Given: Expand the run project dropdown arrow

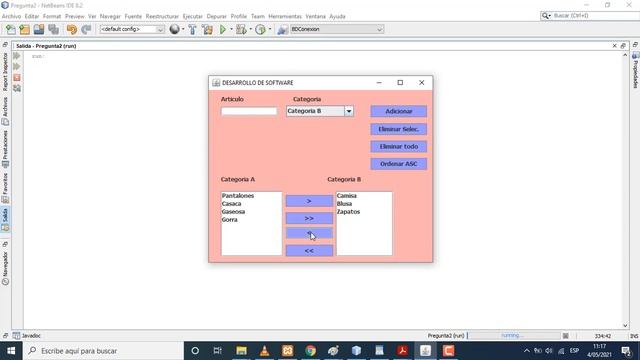Looking at the screenshot, I should [x=231, y=29].
